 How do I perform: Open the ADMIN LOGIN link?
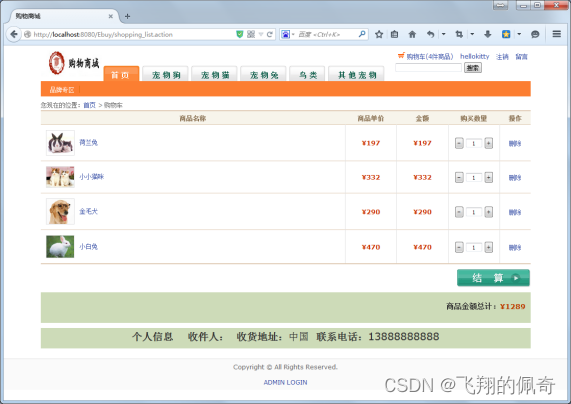click(285, 382)
